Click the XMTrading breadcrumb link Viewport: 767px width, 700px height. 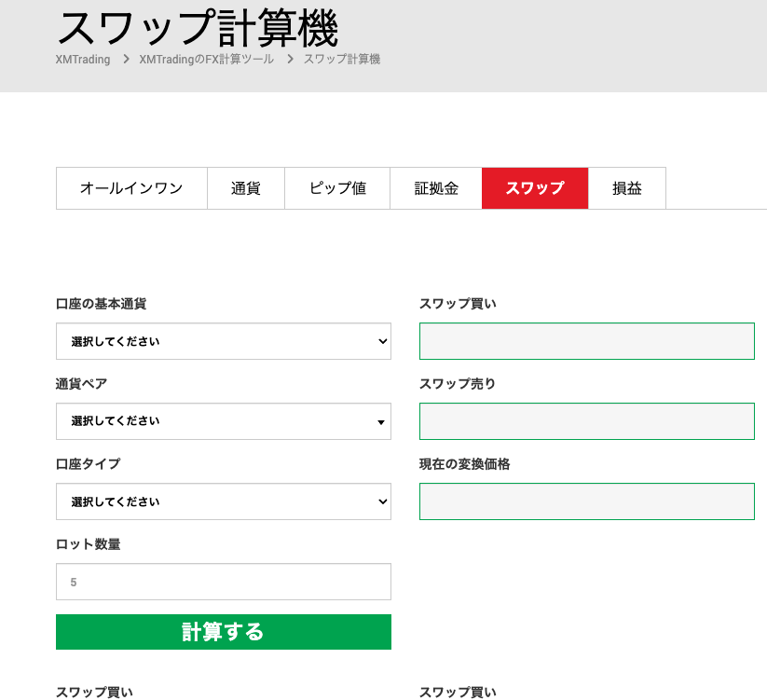pos(83,60)
